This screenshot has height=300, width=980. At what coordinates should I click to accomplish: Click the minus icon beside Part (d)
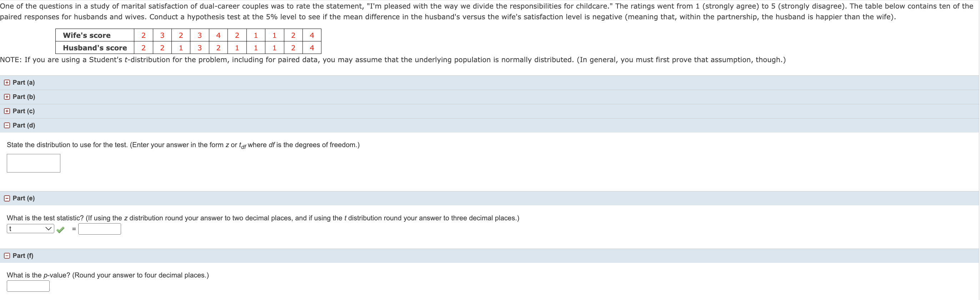coord(6,125)
